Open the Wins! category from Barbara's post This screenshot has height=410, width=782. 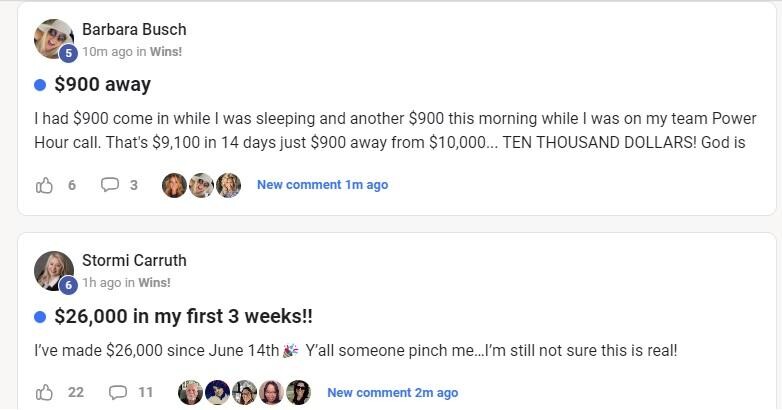pos(166,52)
